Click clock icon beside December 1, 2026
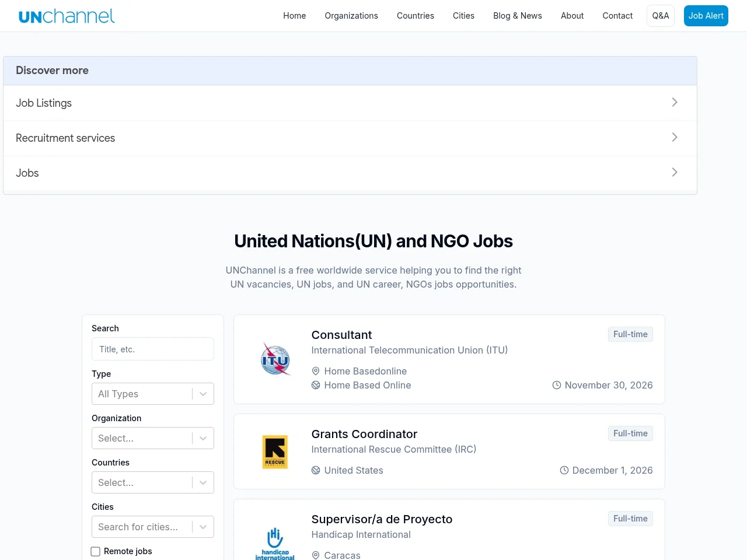This screenshot has height=560, width=747. [564, 470]
